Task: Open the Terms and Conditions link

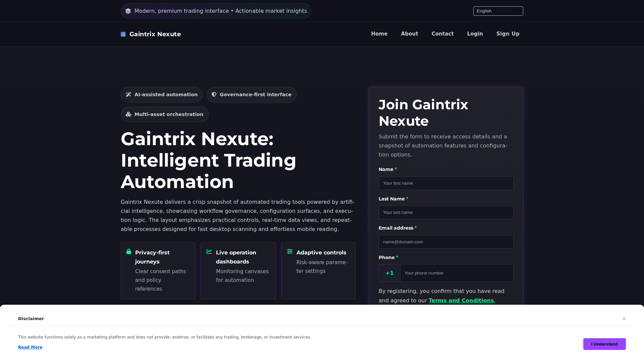Action: coord(461,301)
